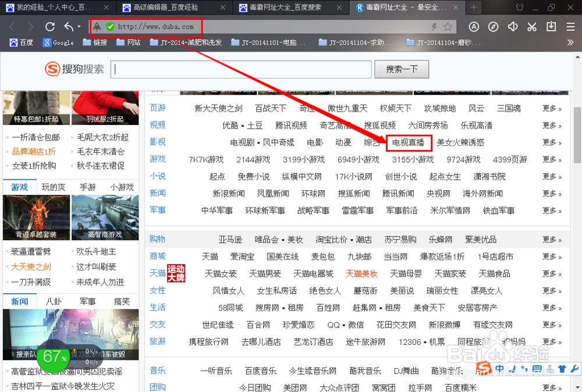This screenshot has width=582, height=392.
Task: Toggle the browser skin shirt icon
Action: point(562,368)
